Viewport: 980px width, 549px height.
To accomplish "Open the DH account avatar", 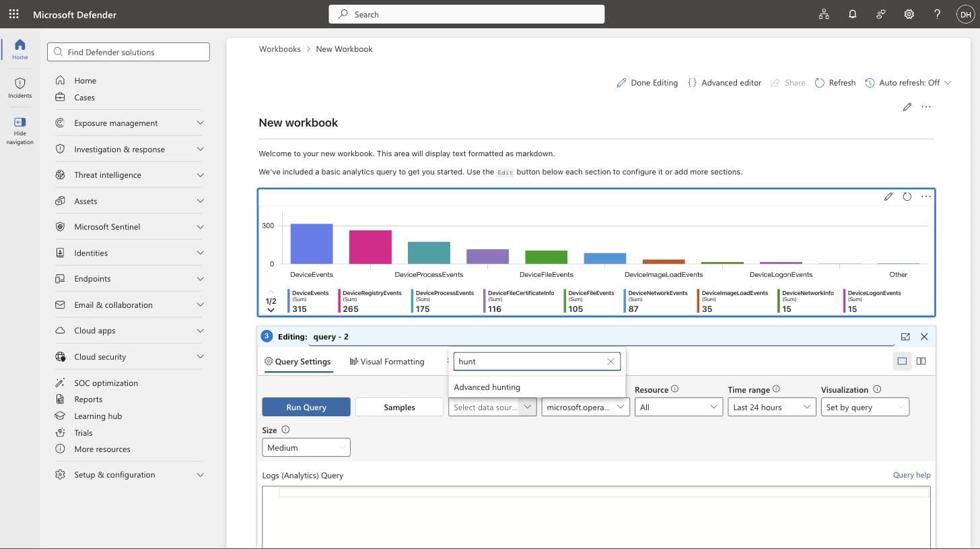I will coord(965,14).
